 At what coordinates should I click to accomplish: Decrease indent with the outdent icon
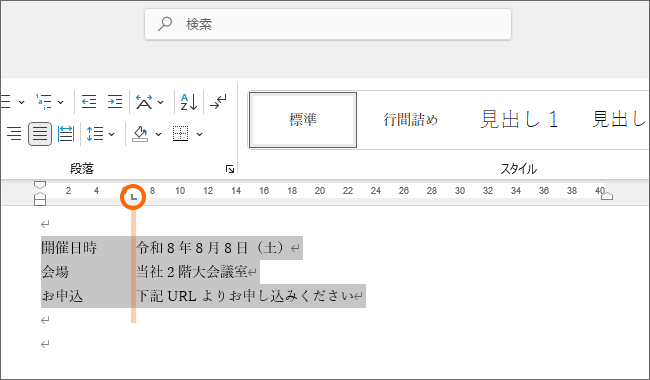(x=89, y=102)
